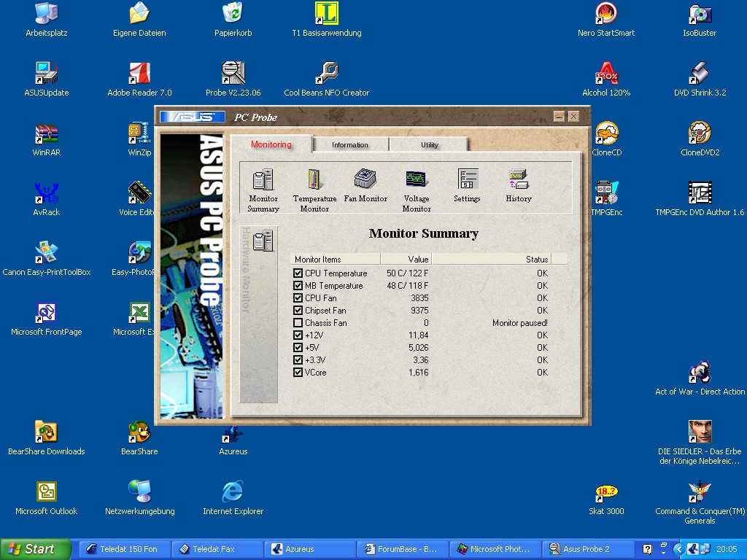Select Adobe Reader 7.0 icon
Screen dimensions: 747x560
coord(139,79)
